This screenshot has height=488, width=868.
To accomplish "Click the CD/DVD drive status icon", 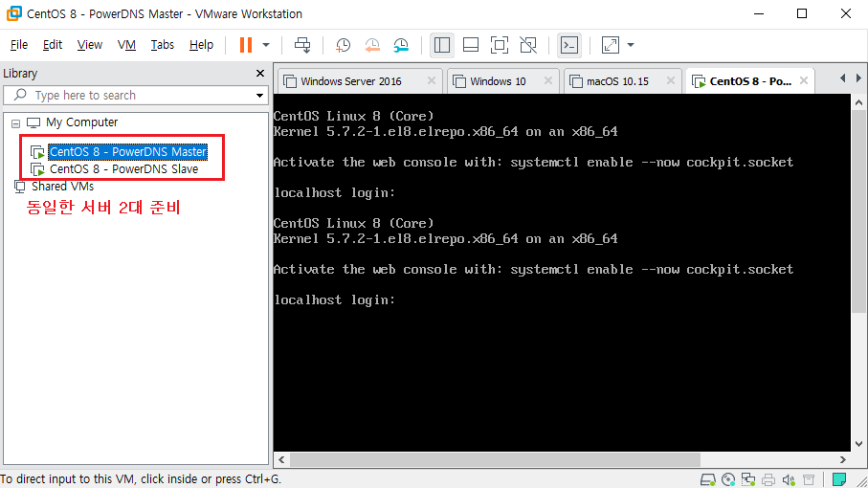I will (728, 479).
